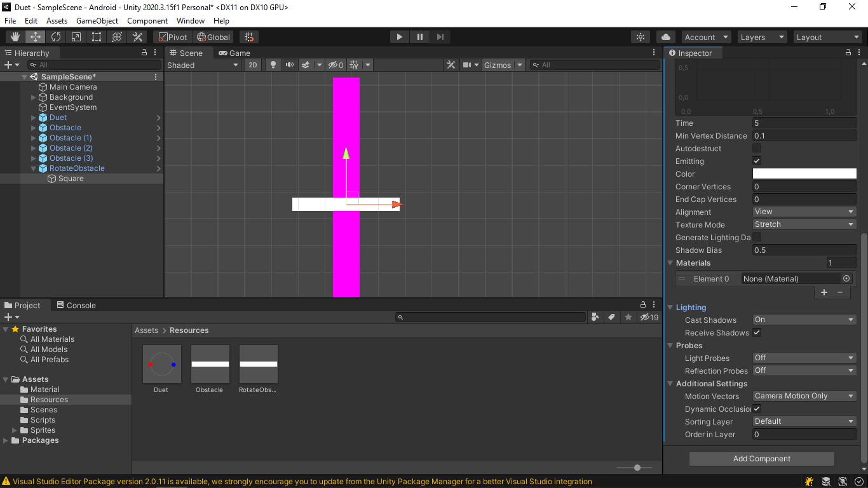Screen dimensions: 868x488
Task: Select the Duet prefab thumbnail
Action: [x=162, y=365]
